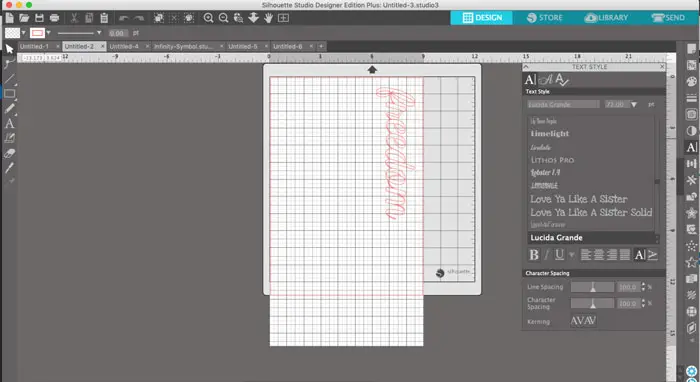
Task: Align text left
Action: coord(586,255)
